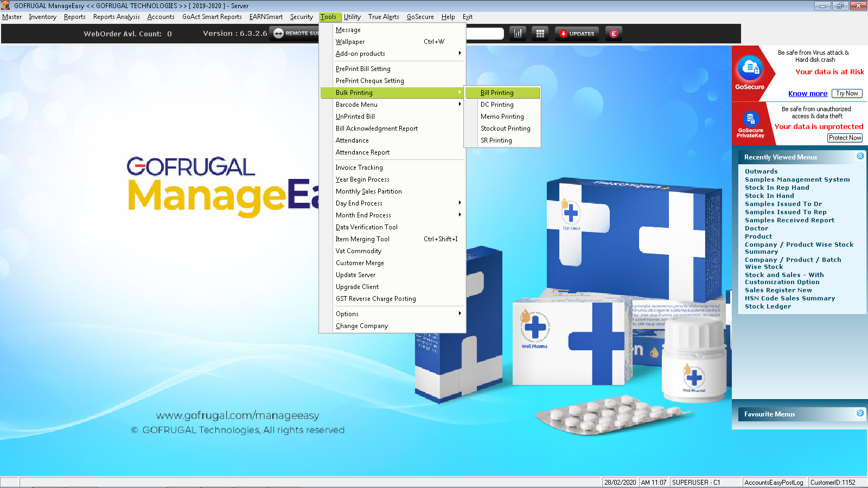Open the EARNSmart menu
Image resolution: width=868 pixels, height=488 pixels.
coord(266,17)
